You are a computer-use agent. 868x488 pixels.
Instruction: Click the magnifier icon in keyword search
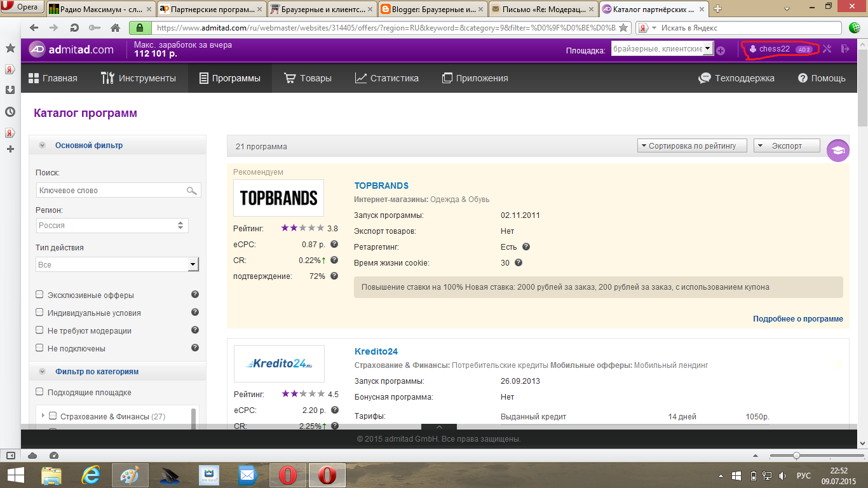[191, 190]
